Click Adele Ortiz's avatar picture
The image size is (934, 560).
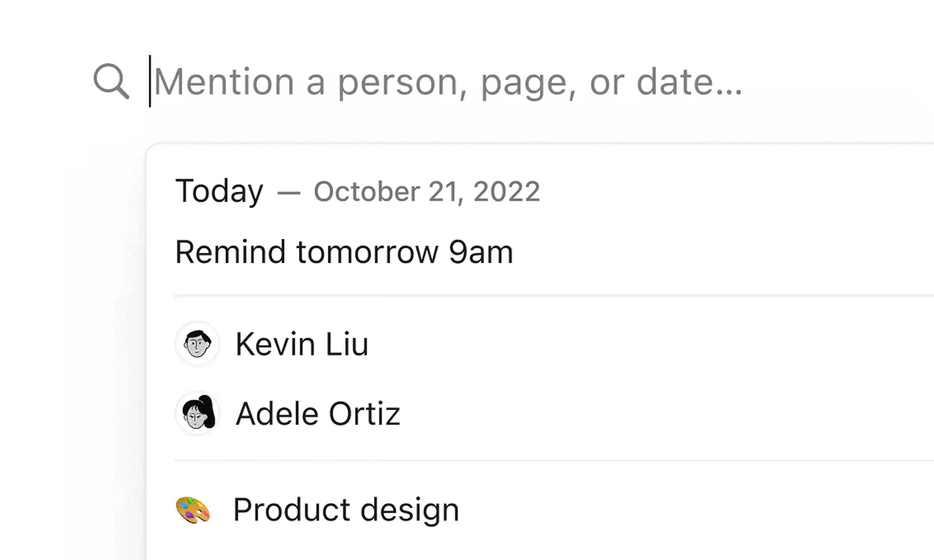click(197, 413)
